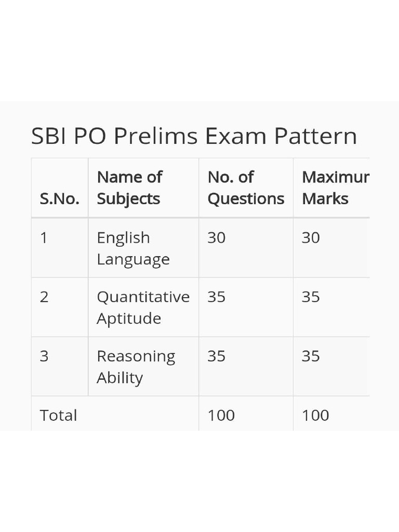Select the S.No. column header

(x=60, y=199)
